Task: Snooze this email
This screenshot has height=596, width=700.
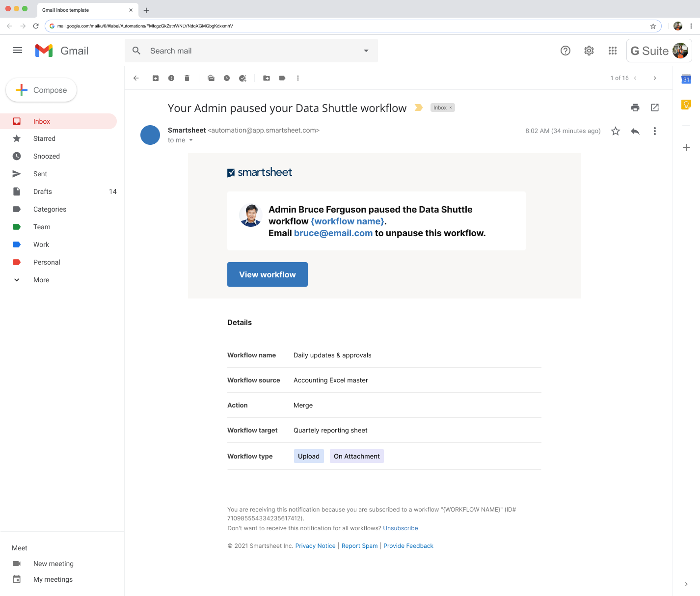Action: [227, 78]
